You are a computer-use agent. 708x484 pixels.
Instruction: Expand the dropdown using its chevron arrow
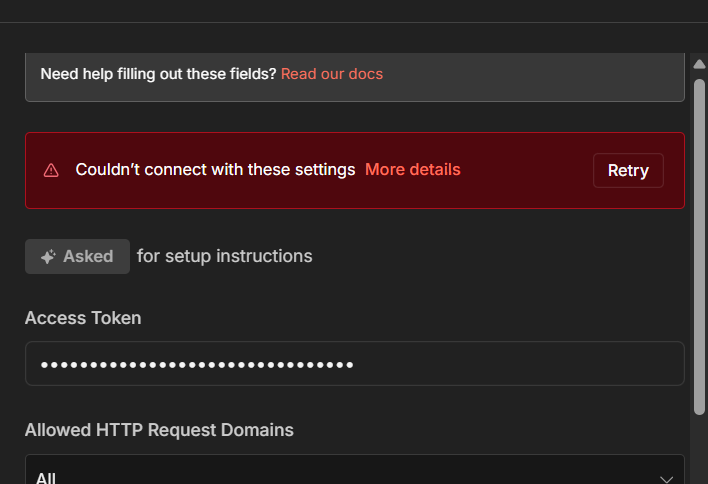(x=667, y=477)
